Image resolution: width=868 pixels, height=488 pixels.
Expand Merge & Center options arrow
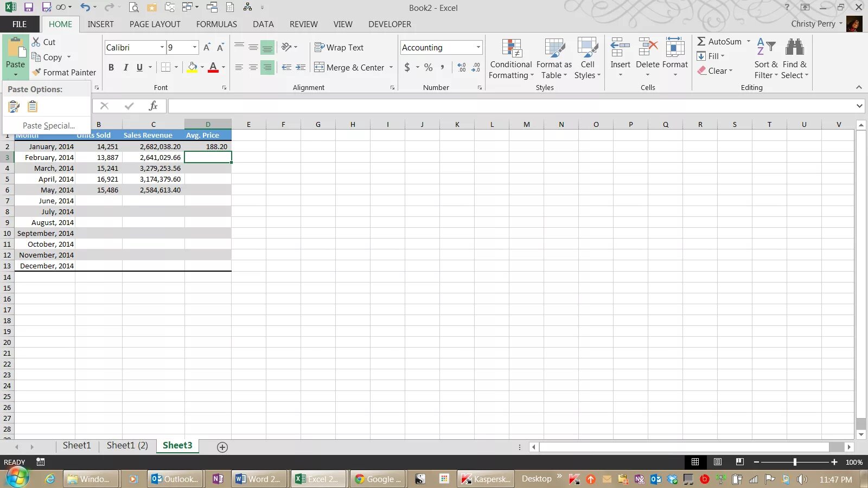(391, 67)
